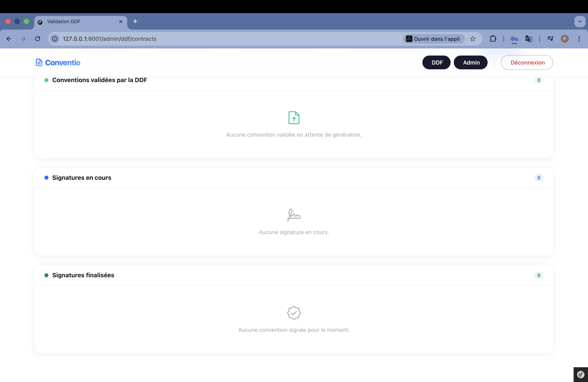Bookmark this page with the star
The width and height of the screenshot is (588, 382).
[473, 39]
